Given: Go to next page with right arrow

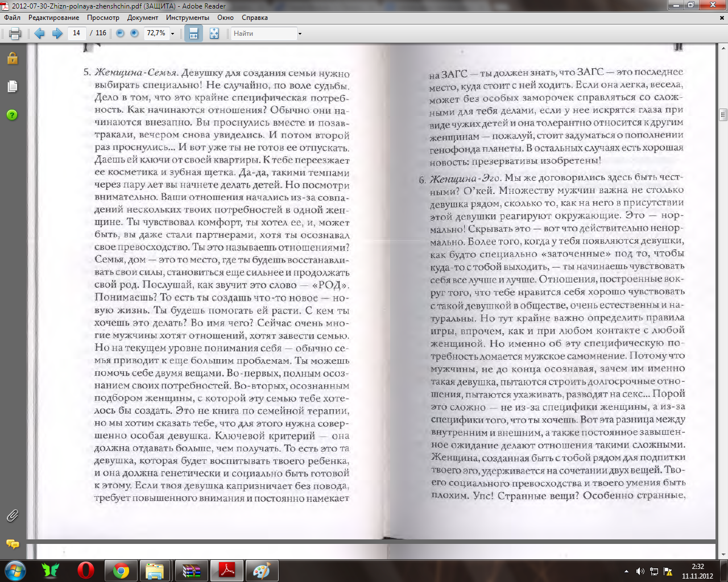Looking at the screenshot, I should pyautogui.click(x=57, y=34).
